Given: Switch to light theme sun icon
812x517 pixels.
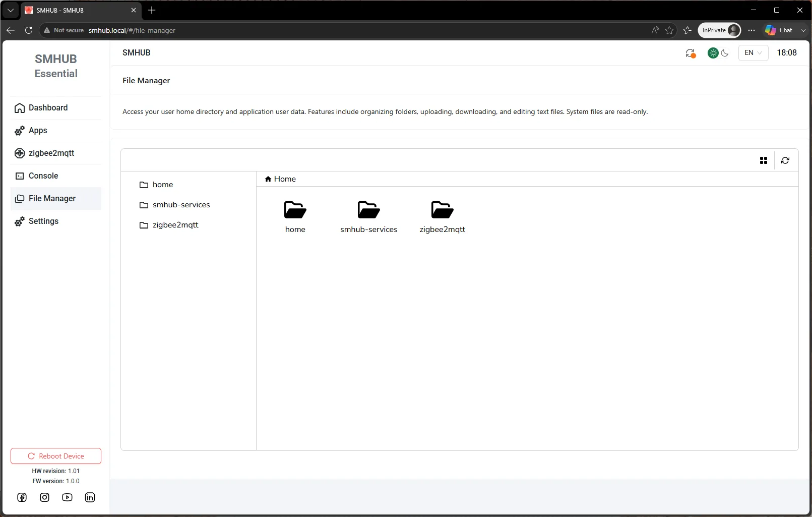Looking at the screenshot, I should pos(713,53).
